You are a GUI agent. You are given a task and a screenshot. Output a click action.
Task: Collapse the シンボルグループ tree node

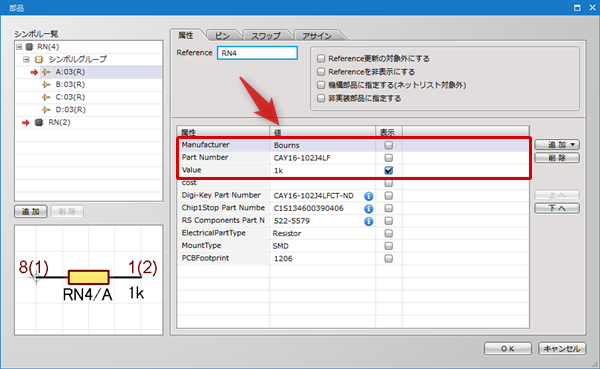tap(26, 59)
